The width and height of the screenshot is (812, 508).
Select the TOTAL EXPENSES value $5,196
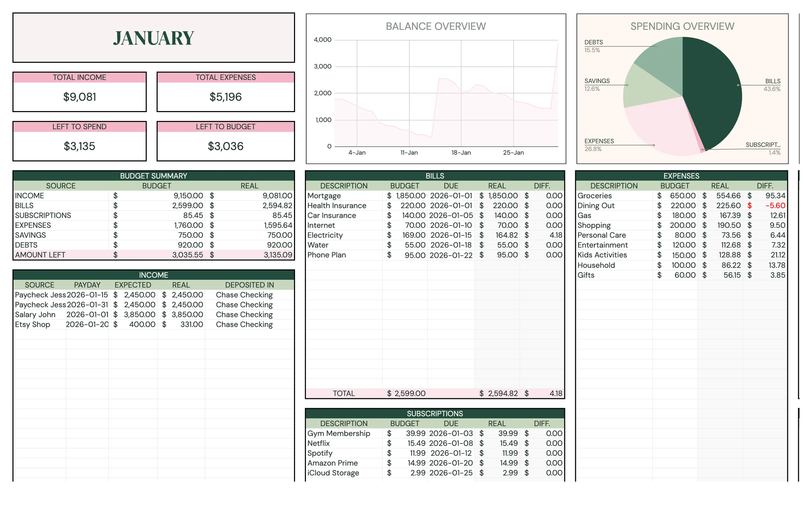coord(226,97)
